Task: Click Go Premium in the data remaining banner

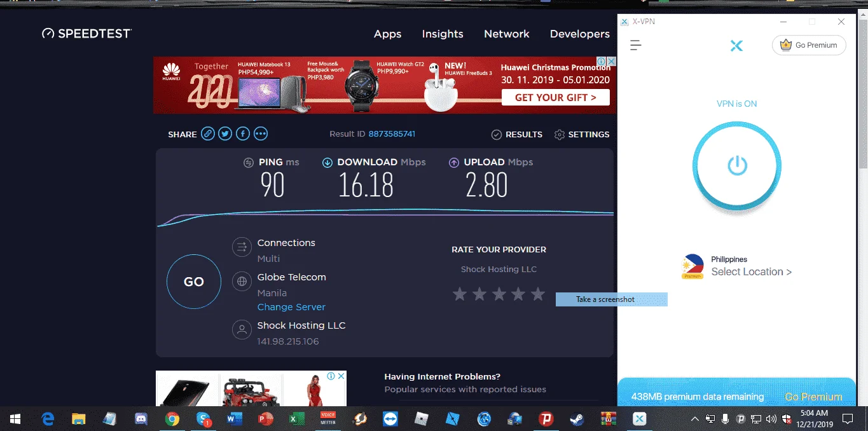Action: point(813,397)
